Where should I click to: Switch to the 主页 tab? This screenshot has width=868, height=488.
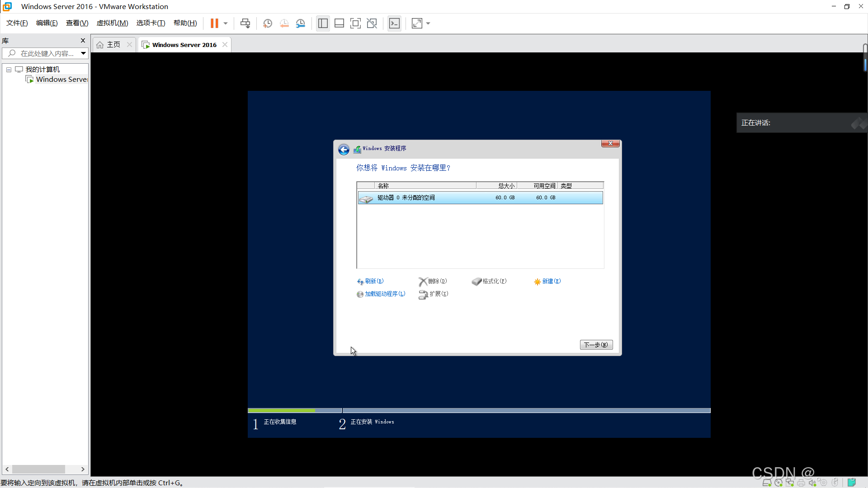tap(113, 45)
